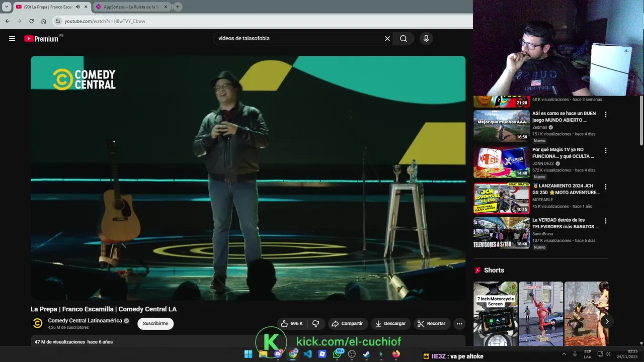644x362 pixels.
Task: View site info icon in the address bar
Action: click(58, 21)
